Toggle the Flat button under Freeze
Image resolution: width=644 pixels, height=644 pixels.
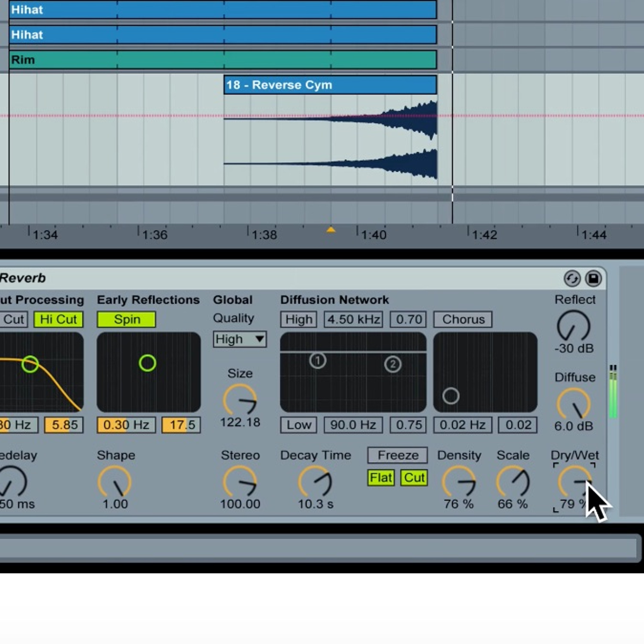click(x=381, y=478)
